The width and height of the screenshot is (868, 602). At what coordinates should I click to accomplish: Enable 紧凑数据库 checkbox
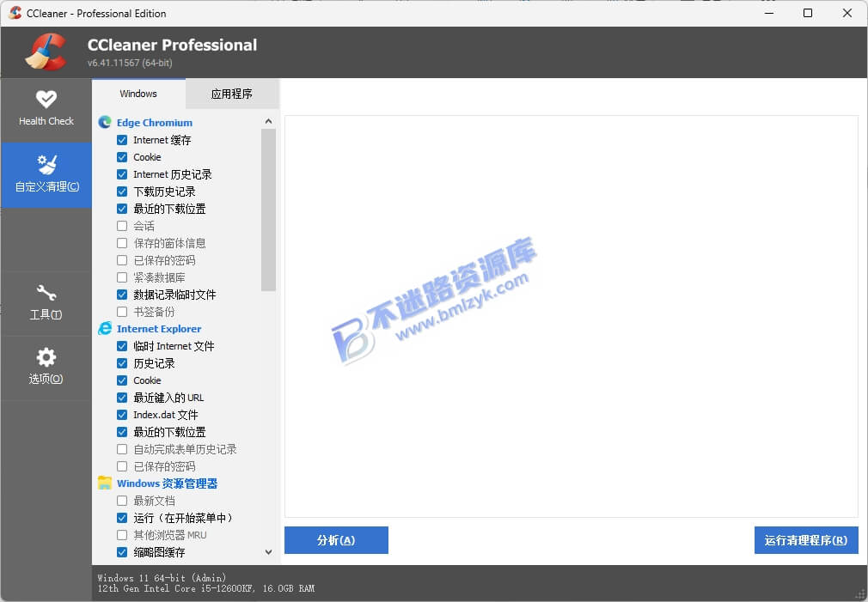click(122, 277)
